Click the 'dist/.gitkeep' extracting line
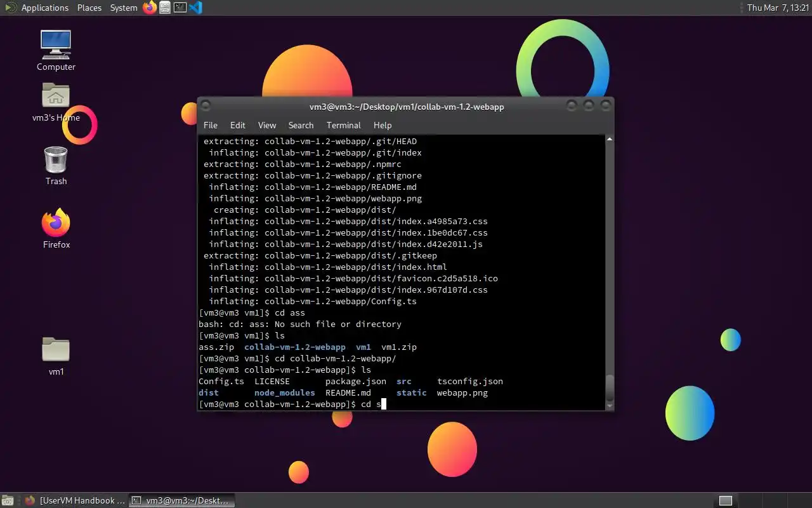The width and height of the screenshot is (812, 508). tap(320, 255)
